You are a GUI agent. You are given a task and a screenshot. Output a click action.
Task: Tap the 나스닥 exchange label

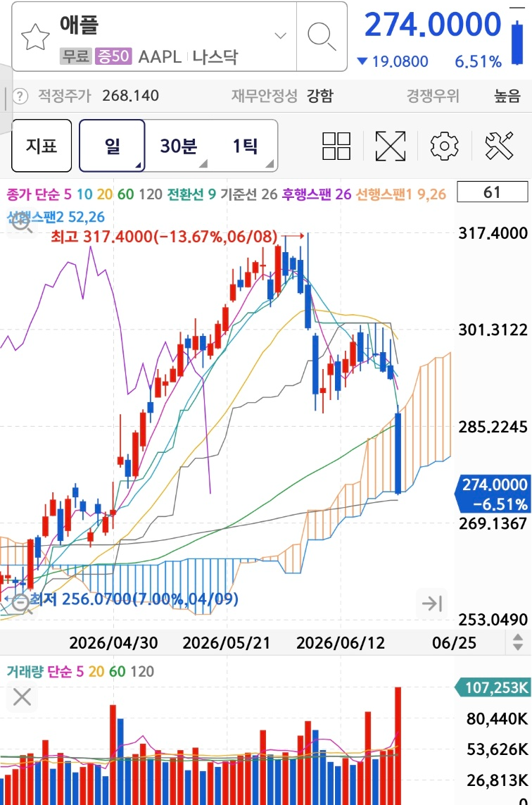point(215,56)
